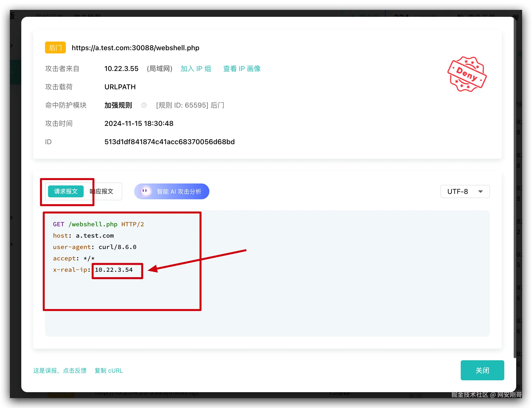
Task: Expand the top left sidebar chevron
Action: click(x=11, y=45)
